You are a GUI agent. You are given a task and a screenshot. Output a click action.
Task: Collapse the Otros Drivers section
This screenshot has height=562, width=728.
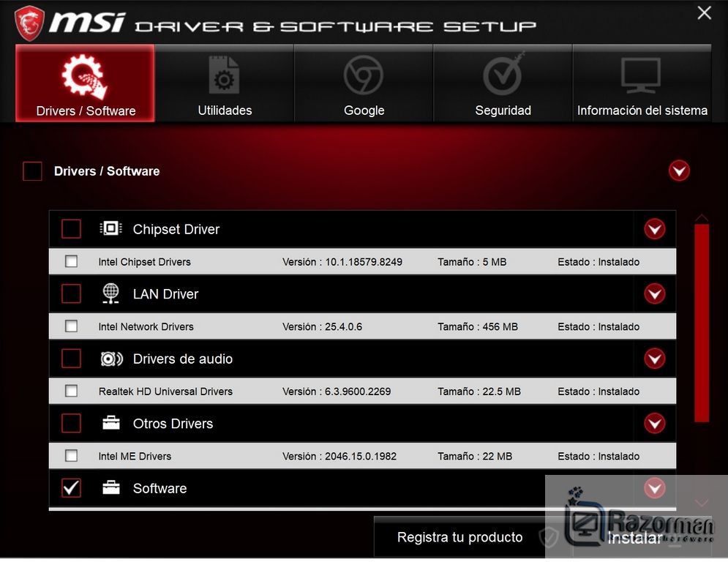654,423
